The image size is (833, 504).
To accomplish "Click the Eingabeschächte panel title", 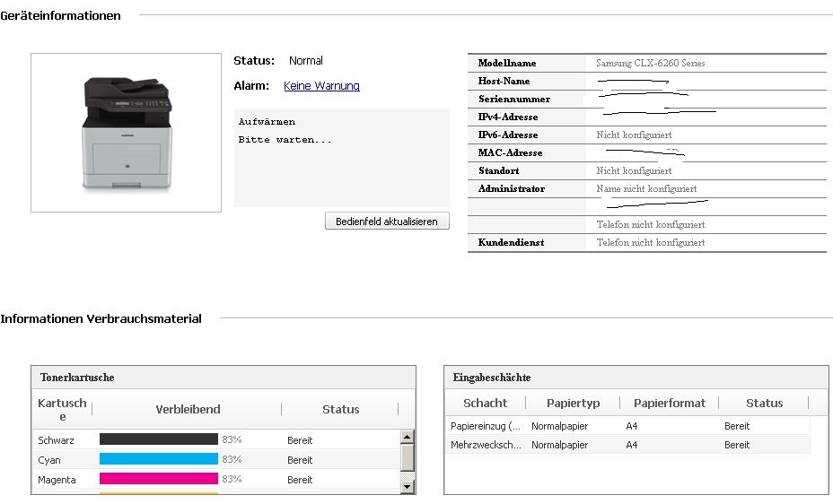I will [x=491, y=378].
